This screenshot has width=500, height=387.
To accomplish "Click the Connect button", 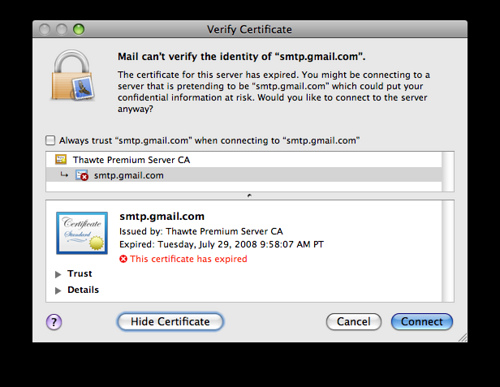I will coord(422,322).
